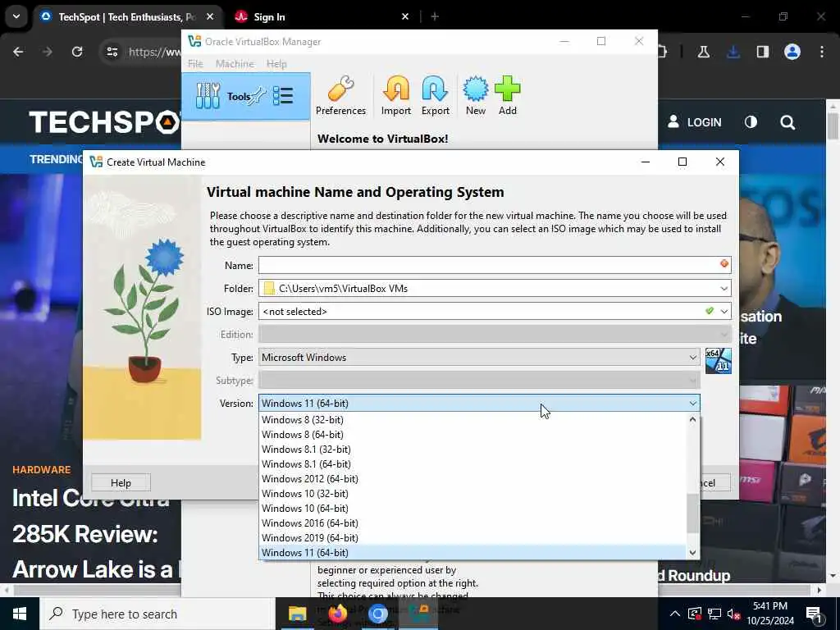Open the notifications center icon
This screenshot has width=840, height=630.
[814, 614]
